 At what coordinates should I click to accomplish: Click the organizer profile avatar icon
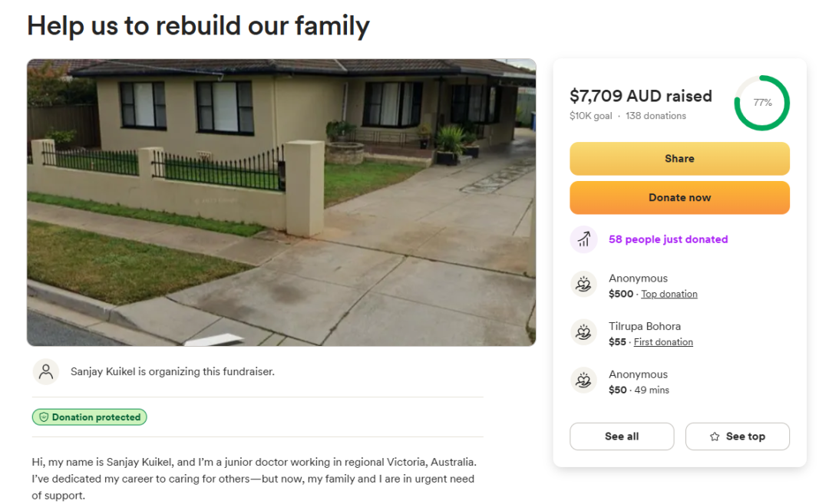click(46, 371)
